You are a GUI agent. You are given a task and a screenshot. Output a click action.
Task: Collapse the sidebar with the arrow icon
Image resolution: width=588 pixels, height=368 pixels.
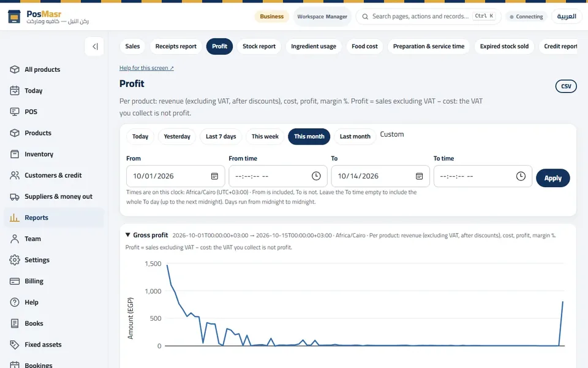94,46
